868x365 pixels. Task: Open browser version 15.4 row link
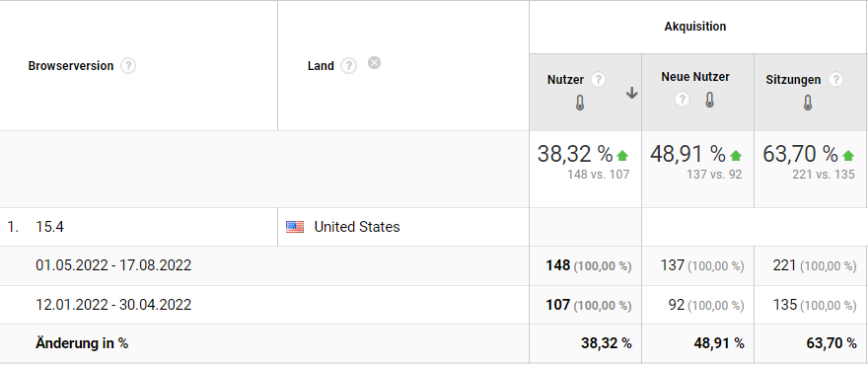pos(50,227)
